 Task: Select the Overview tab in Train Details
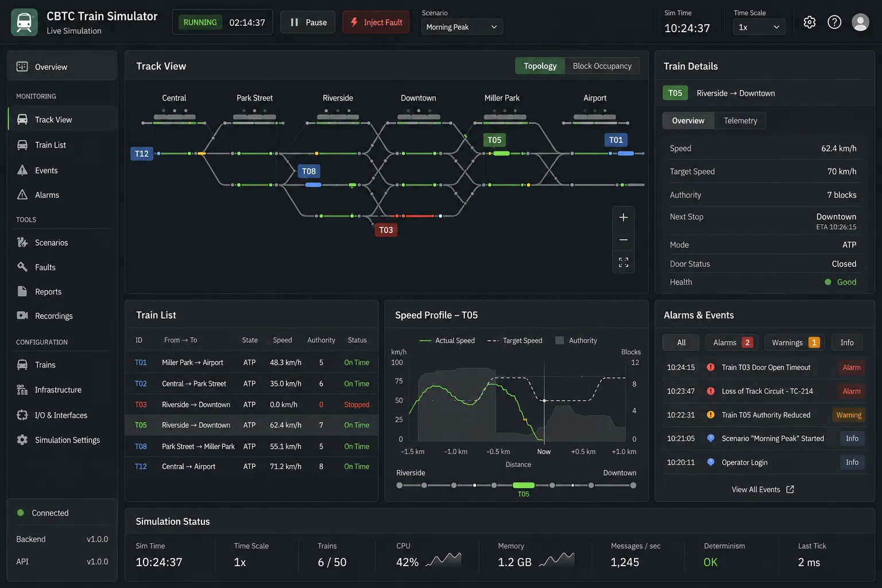[x=688, y=121]
